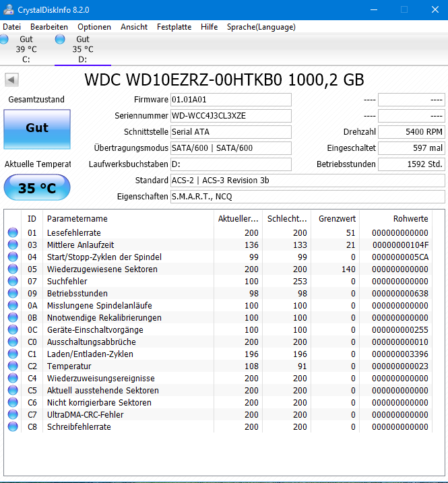Viewport: 448px width, 483px height.
Task: Click the status orb for Ausschaltungsabbrüche
Action: (13, 342)
